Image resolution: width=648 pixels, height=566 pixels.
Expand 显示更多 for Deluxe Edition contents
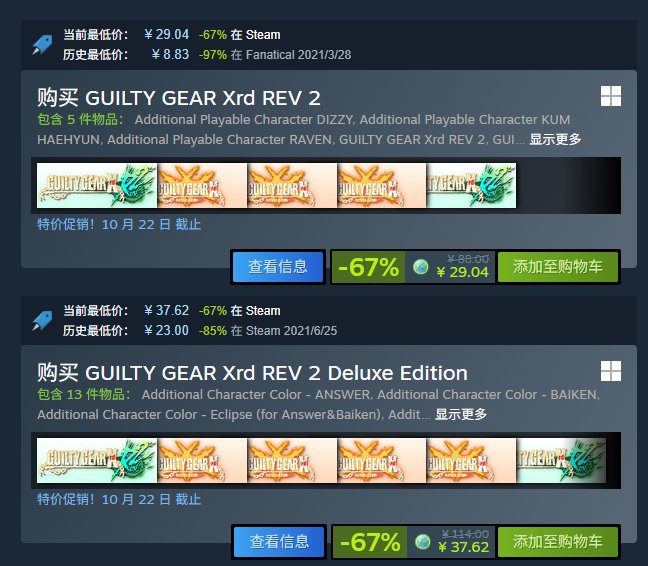(x=461, y=414)
